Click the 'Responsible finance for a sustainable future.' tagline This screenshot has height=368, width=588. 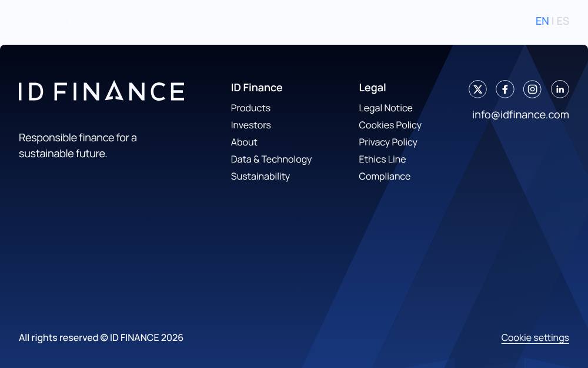(x=78, y=145)
